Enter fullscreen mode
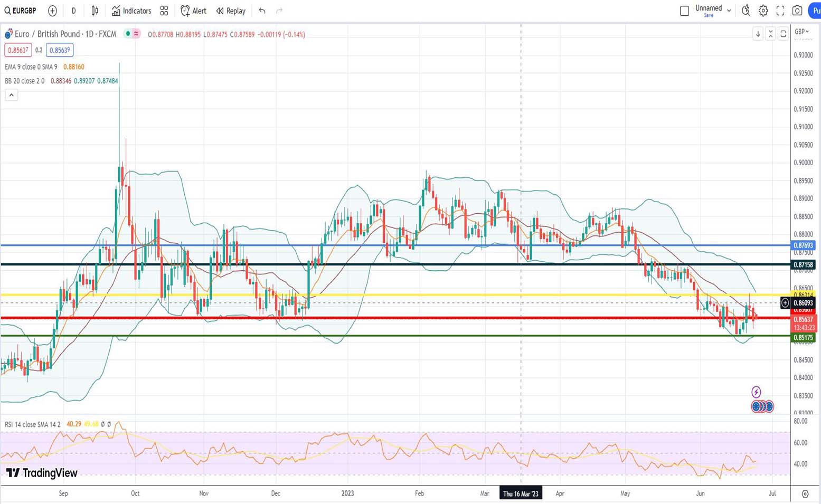 (780, 11)
